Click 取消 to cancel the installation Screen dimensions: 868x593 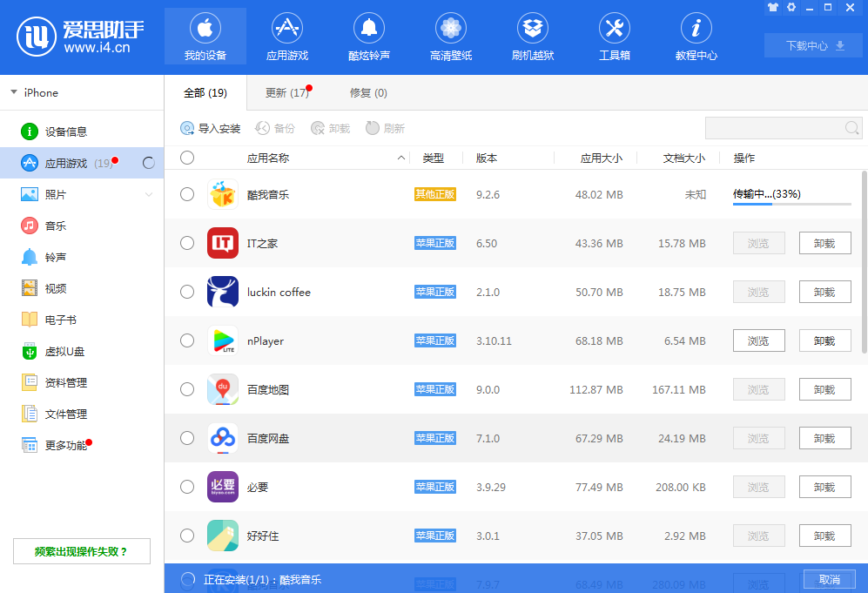point(829,579)
